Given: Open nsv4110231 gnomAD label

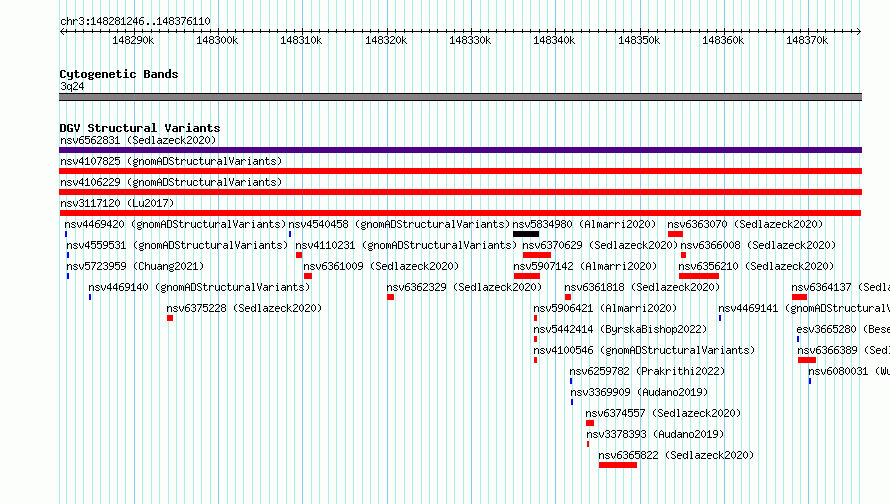Looking at the screenshot, I should 406,245.
